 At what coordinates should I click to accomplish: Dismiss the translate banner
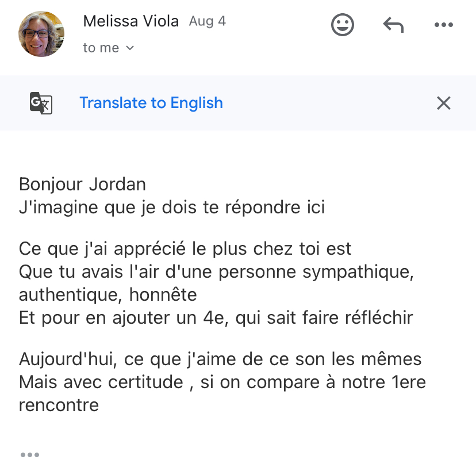pyautogui.click(x=443, y=103)
